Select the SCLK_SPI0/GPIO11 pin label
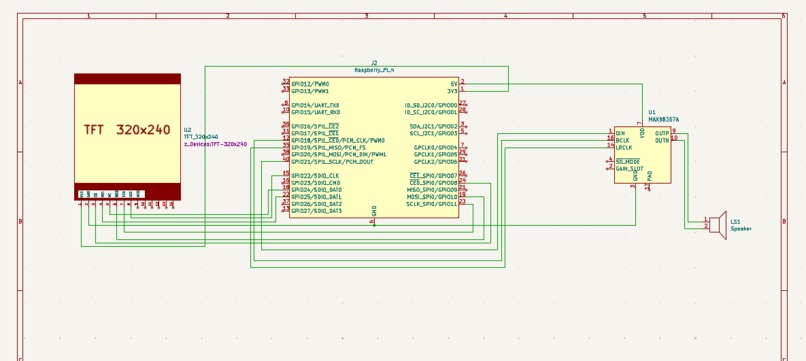The image size is (806, 361). point(432,204)
